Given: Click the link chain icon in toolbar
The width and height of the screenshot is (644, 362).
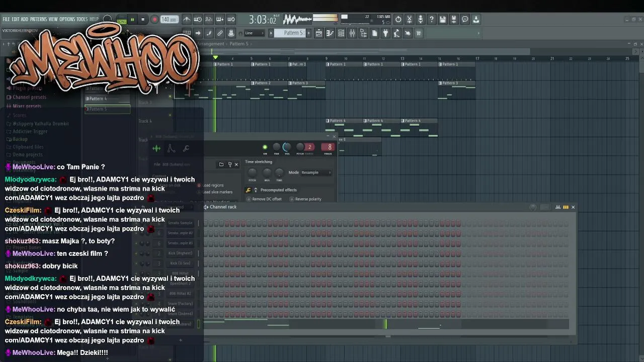Looking at the screenshot, I should point(220,33).
